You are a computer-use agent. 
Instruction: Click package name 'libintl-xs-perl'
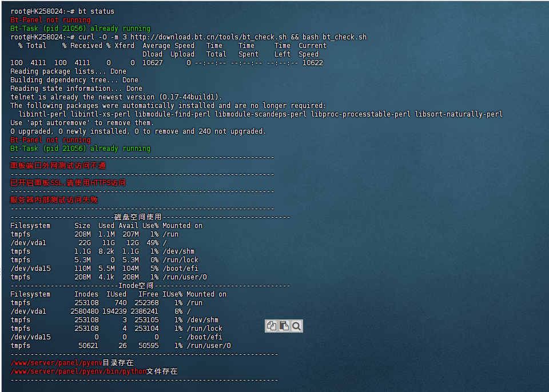pos(101,114)
